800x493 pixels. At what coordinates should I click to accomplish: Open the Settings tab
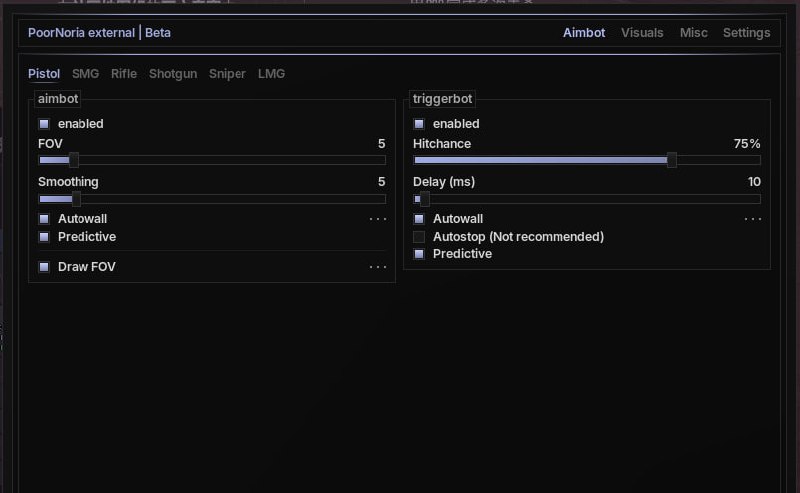tap(746, 33)
